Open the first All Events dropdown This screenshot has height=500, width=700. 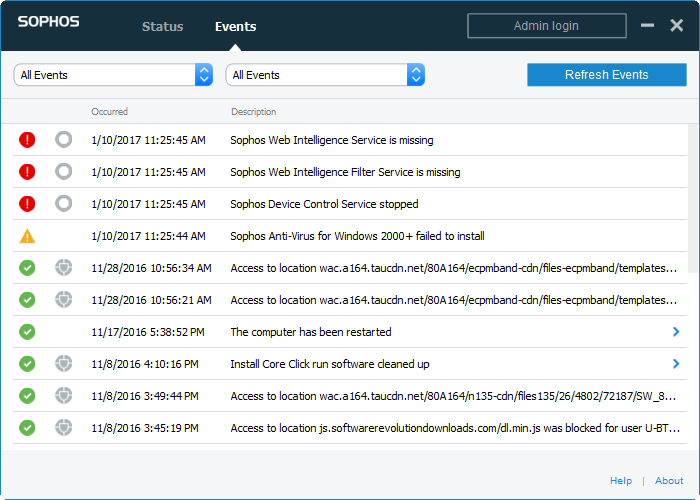point(113,75)
